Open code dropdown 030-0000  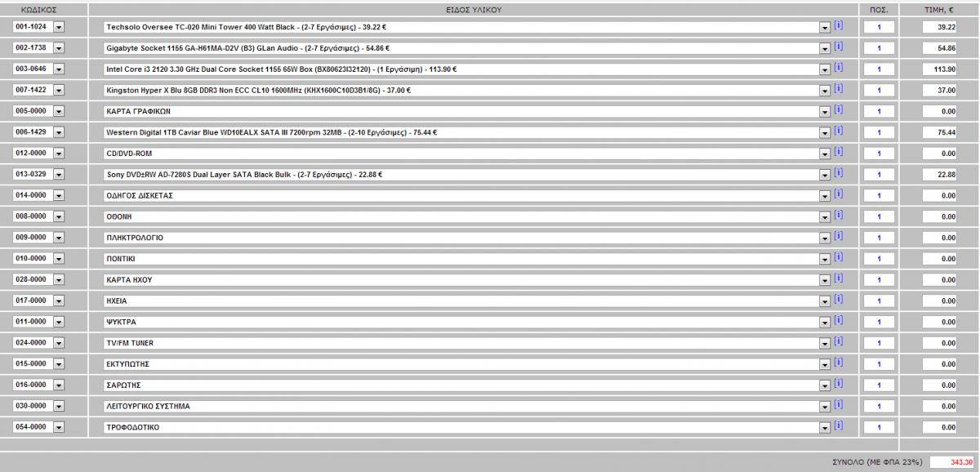tap(58, 406)
